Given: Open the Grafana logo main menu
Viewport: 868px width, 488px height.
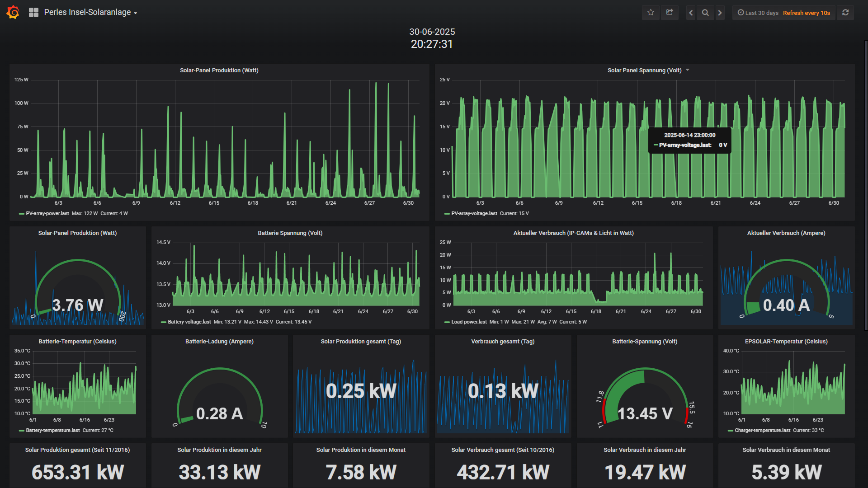Looking at the screenshot, I should coord(13,12).
